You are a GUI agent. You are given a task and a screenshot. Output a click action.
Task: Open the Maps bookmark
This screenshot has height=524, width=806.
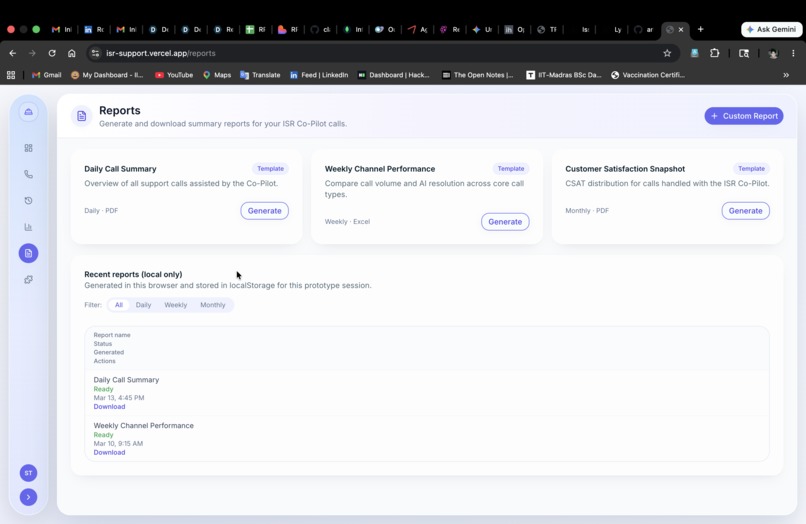click(x=216, y=75)
